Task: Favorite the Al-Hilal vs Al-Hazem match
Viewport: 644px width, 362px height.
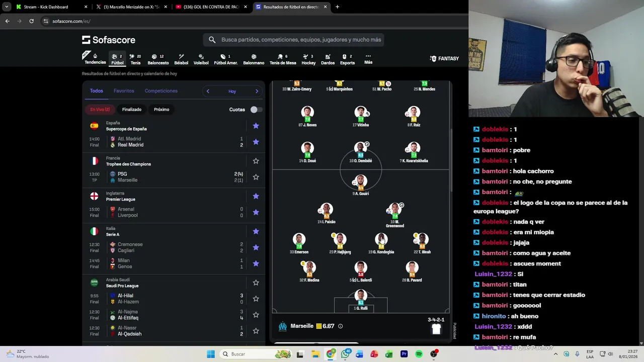Action: tap(256, 299)
